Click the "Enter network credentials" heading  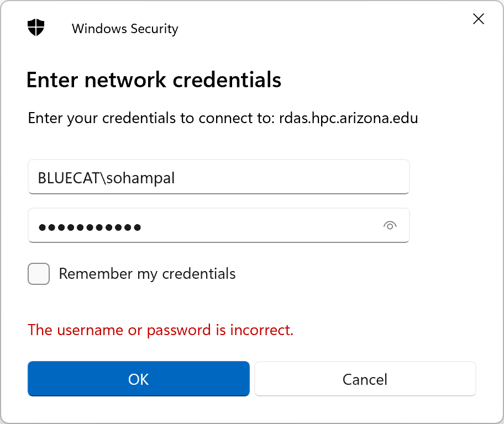coord(154,79)
